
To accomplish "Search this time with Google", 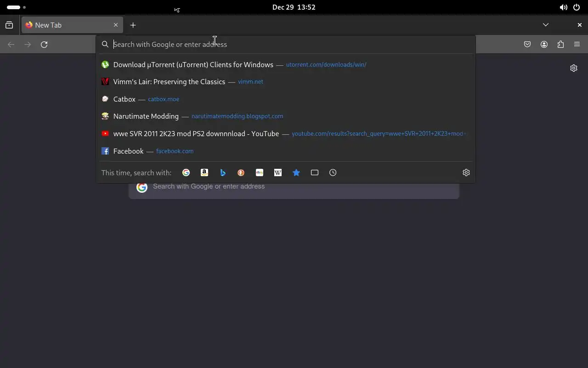I will (186, 172).
